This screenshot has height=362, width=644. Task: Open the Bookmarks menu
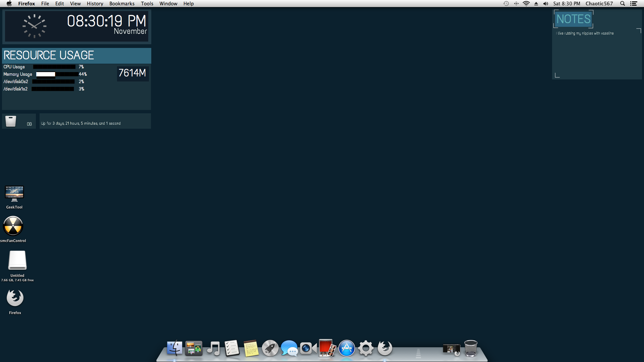click(122, 4)
